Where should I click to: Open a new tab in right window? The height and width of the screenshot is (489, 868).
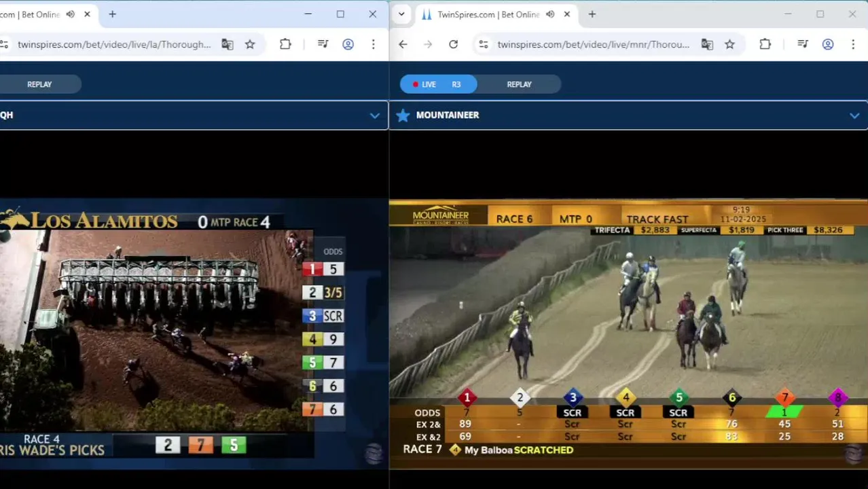click(x=592, y=14)
